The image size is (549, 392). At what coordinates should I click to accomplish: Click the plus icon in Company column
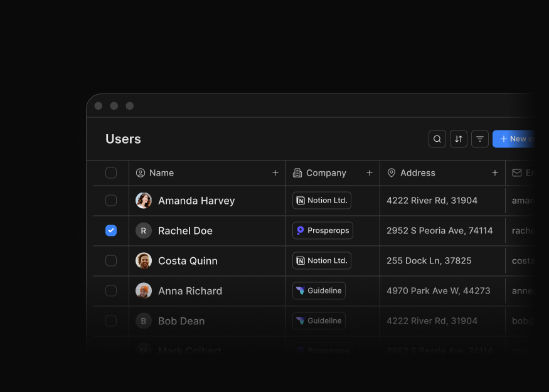[x=370, y=172]
